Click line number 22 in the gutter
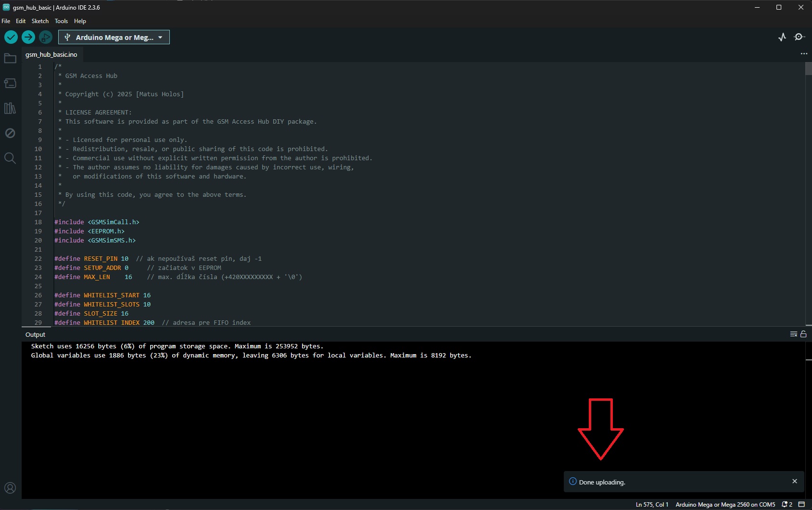812x510 pixels. (38, 259)
